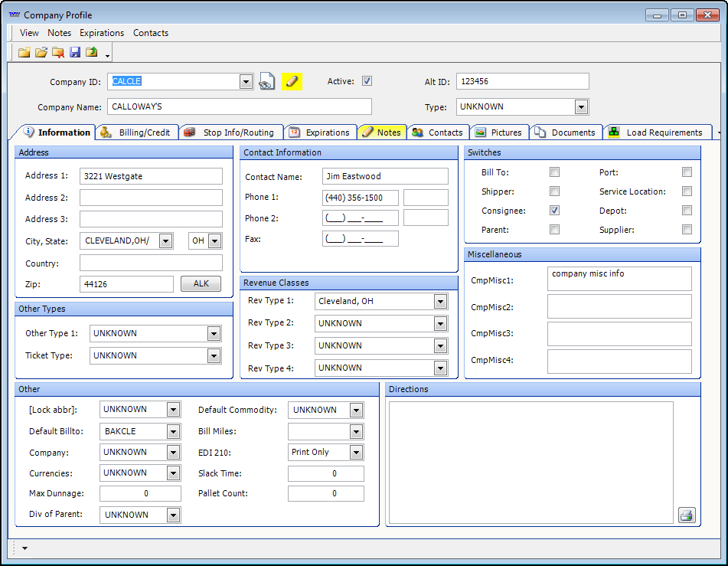Save the company profile with the floppy disk icon

click(x=75, y=52)
